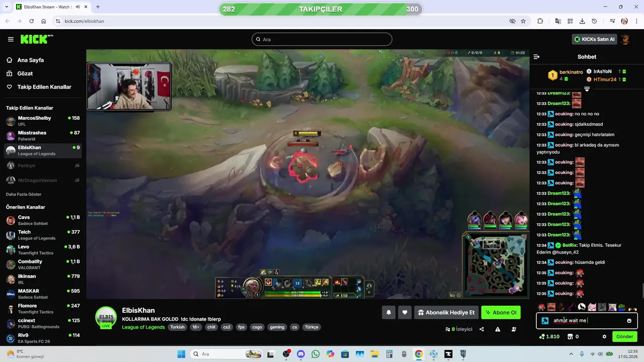The image size is (644, 362).
Task: Focus the Ara search box on Kick
Action: tap(322, 39)
